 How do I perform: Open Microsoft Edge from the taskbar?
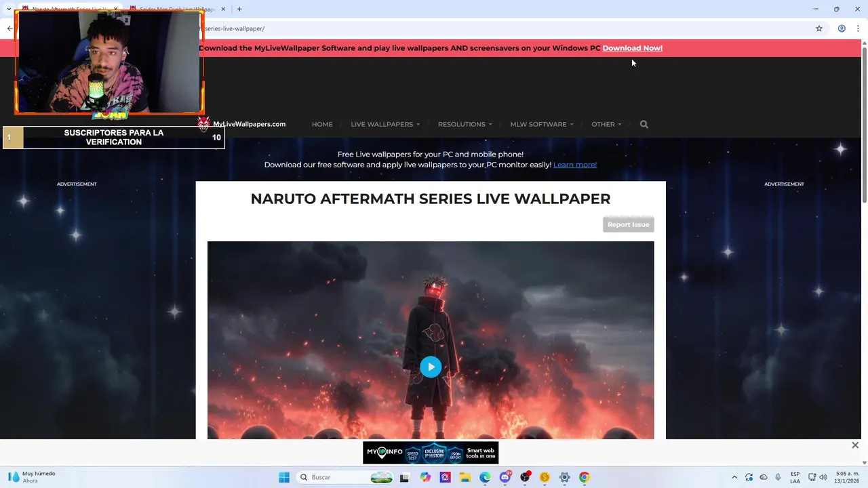(485, 477)
